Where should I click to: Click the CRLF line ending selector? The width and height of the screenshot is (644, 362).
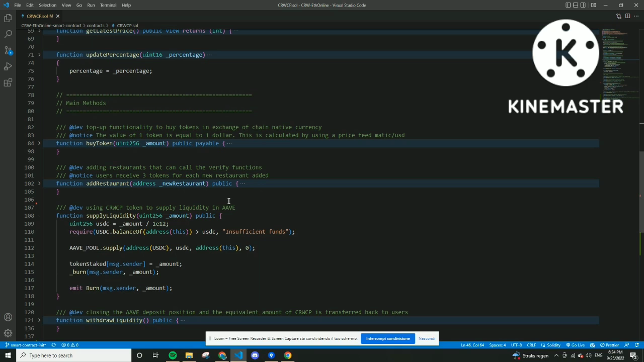pyautogui.click(x=531, y=345)
